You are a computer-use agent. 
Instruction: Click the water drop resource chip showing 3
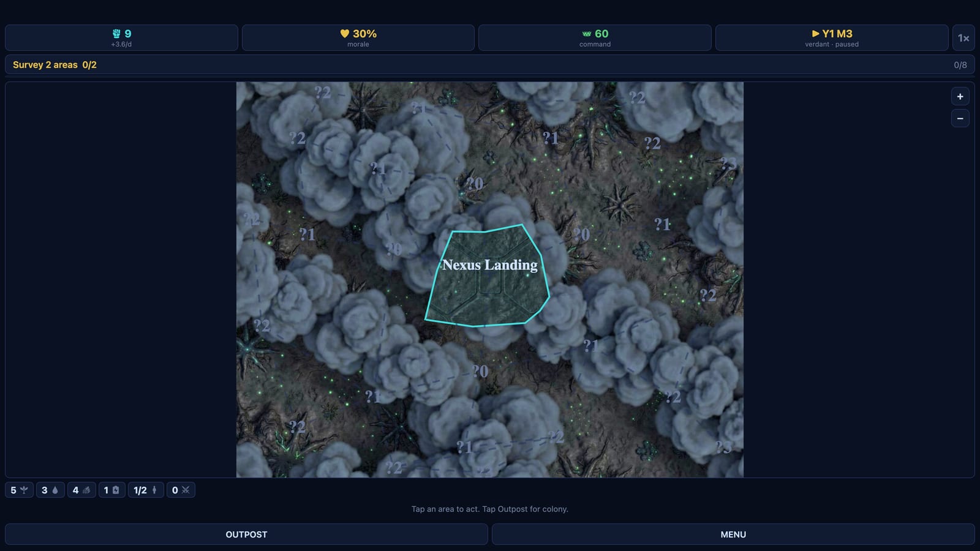point(50,490)
